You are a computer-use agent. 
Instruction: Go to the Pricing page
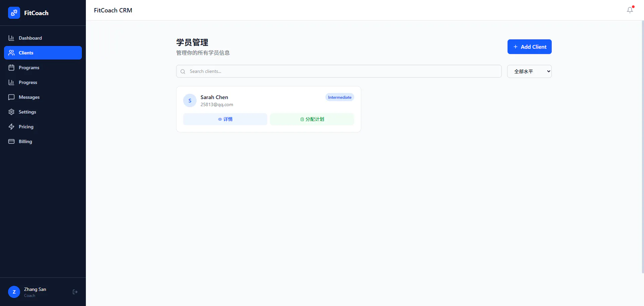pyautogui.click(x=43, y=127)
